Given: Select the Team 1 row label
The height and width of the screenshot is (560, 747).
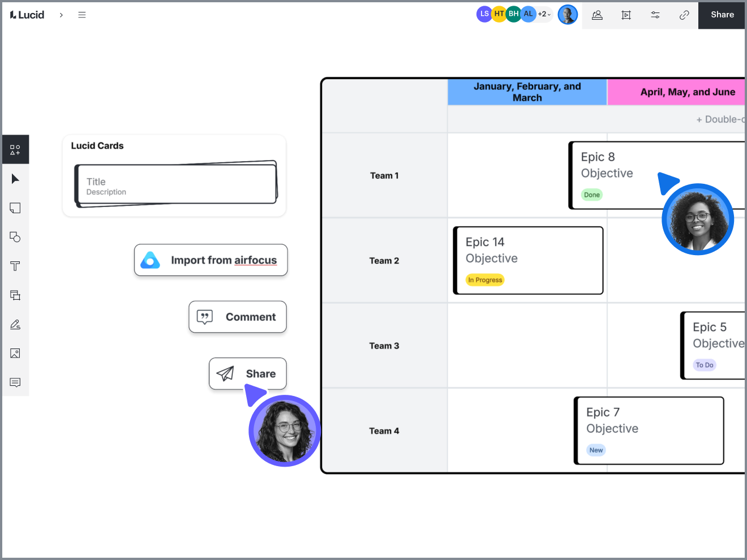Looking at the screenshot, I should [384, 176].
